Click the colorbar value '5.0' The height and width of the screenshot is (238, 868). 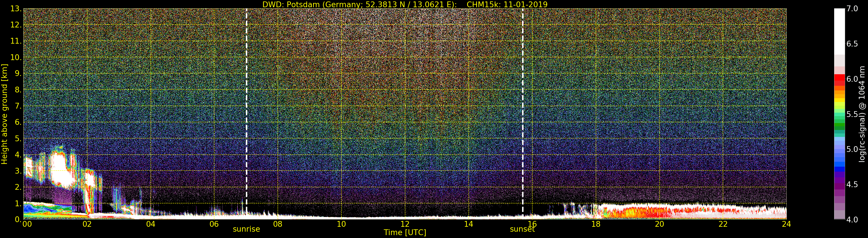[x=852, y=149]
